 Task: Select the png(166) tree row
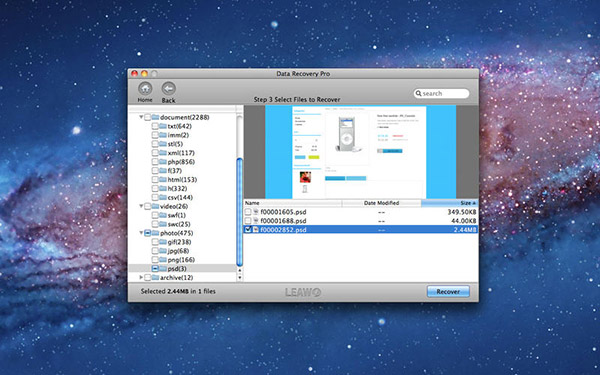[x=182, y=260]
